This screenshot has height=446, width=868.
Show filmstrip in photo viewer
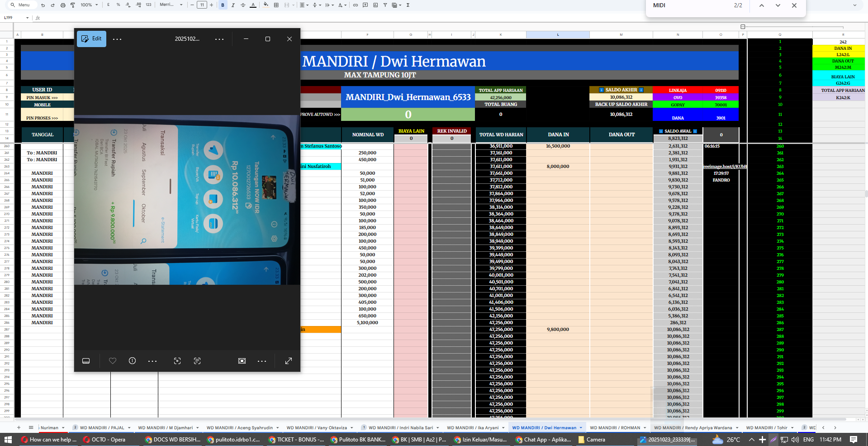[86, 361]
